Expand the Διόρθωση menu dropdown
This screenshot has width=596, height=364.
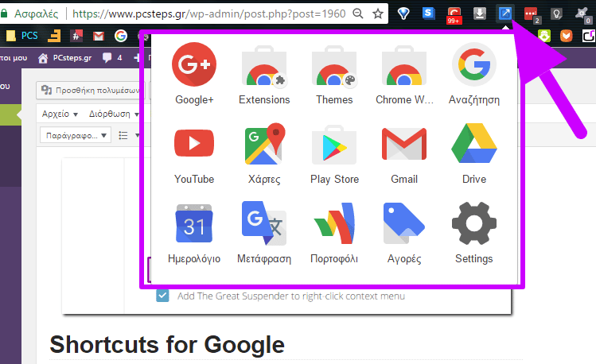tap(114, 114)
